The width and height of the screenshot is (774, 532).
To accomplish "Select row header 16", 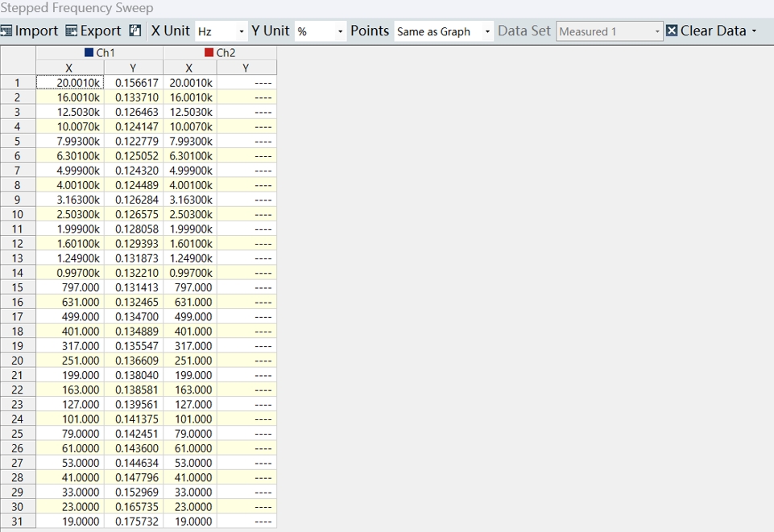I will coord(18,303).
